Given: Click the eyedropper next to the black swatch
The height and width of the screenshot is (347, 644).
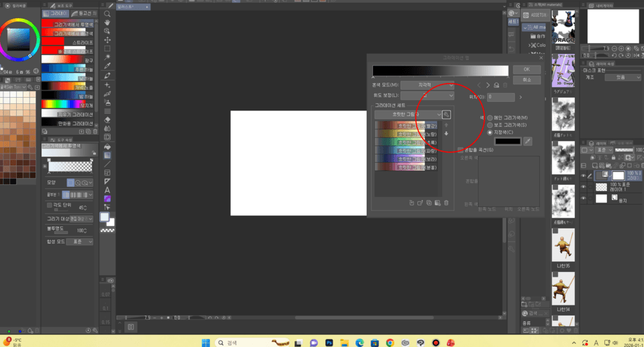Looking at the screenshot, I should tap(528, 141).
